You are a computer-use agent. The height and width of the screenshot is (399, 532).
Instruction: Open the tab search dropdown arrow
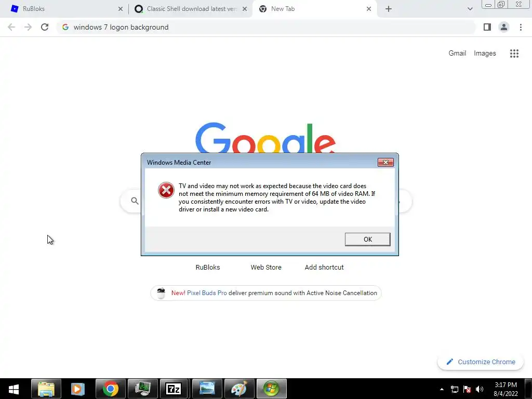(x=470, y=9)
